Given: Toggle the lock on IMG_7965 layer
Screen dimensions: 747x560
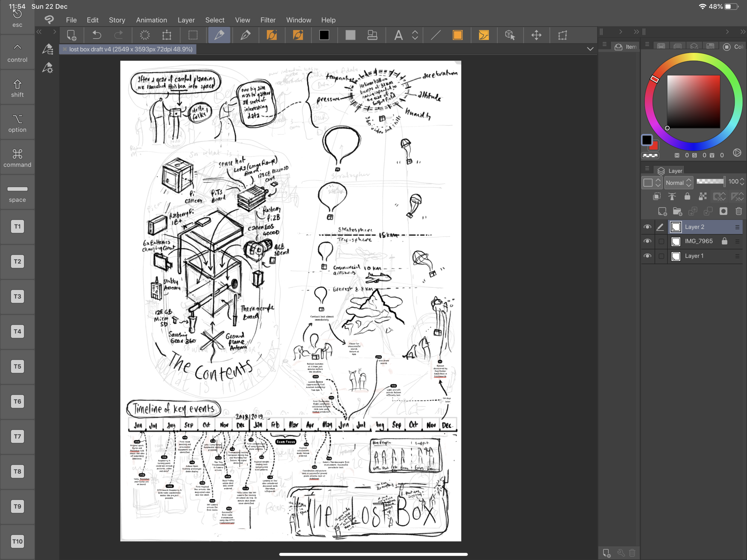Looking at the screenshot, I should [x=724, y=241].
